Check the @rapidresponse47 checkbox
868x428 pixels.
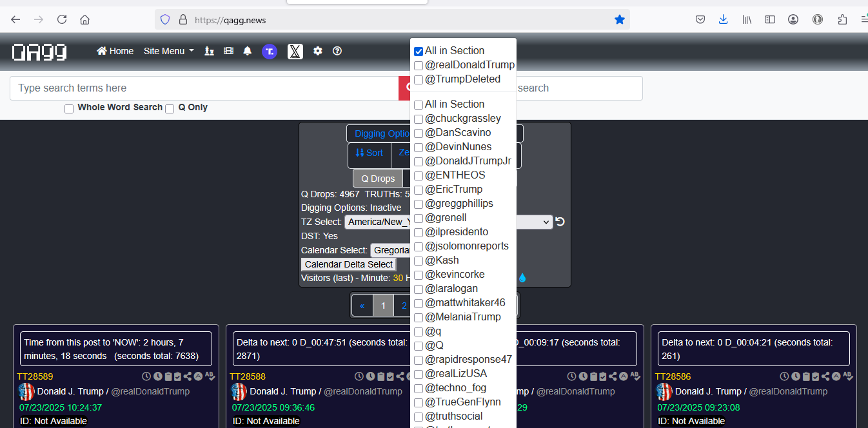419,360
